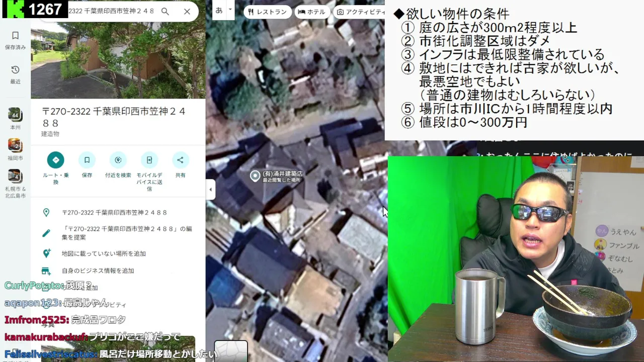644x362 pixels.
Task: Click add your business icon
Action: click(x=46, y=270)
